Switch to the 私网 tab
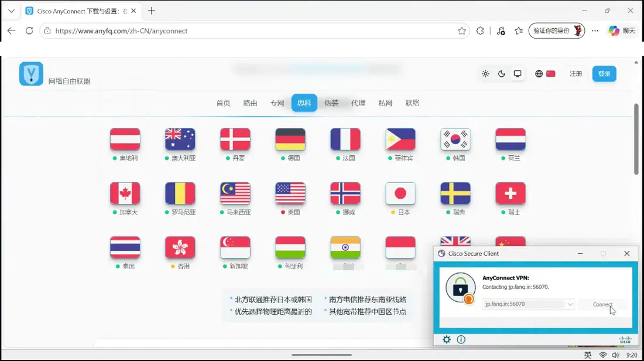 coord(385,103)
